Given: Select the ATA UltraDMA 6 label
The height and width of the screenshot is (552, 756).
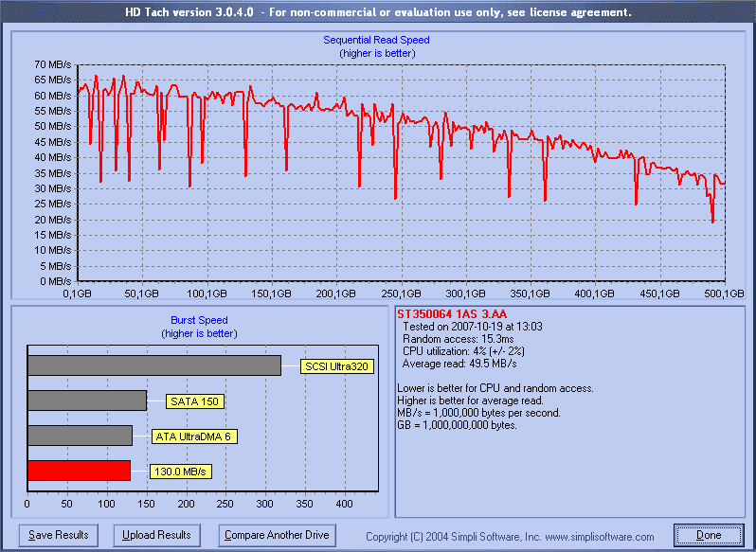Looking at the screenshot, I should tap(194, 436).
